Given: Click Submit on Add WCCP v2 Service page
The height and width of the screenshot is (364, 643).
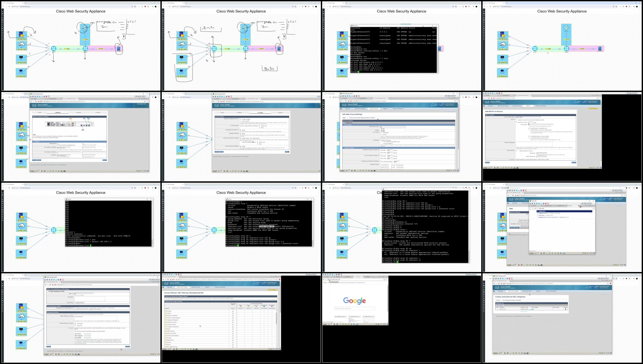Looking at the screenshot, I should click(574, 163).
